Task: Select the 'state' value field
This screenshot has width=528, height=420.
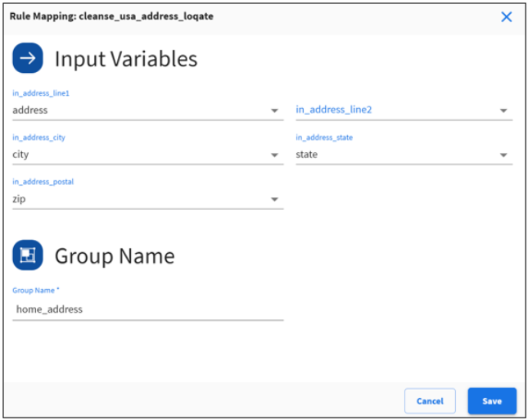Action: point(393,155)
